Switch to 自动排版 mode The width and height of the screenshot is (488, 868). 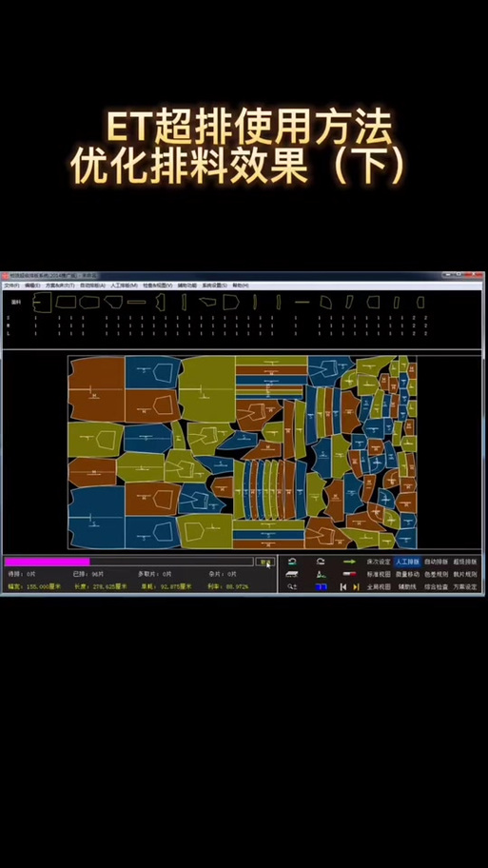click(436, 562)
